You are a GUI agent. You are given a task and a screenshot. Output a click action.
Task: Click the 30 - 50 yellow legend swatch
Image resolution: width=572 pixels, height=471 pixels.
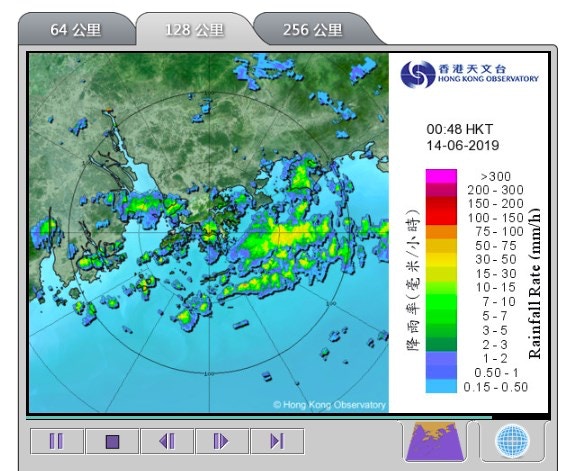[x=441, y=260]
